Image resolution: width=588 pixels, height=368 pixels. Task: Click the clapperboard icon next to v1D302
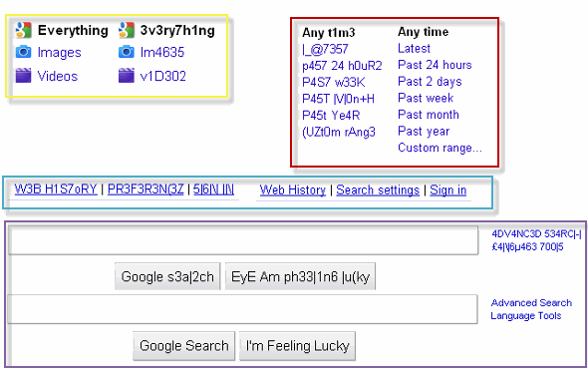click(x=127, y=76)
